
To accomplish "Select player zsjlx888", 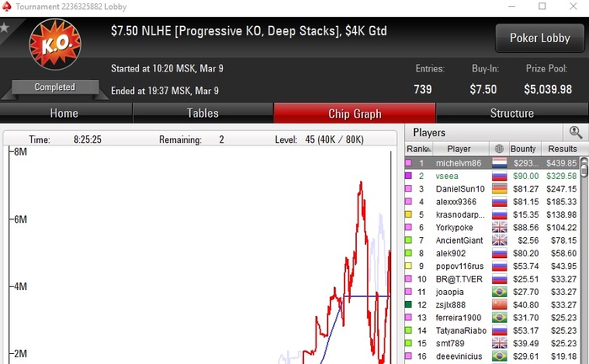I will (492, 304).
